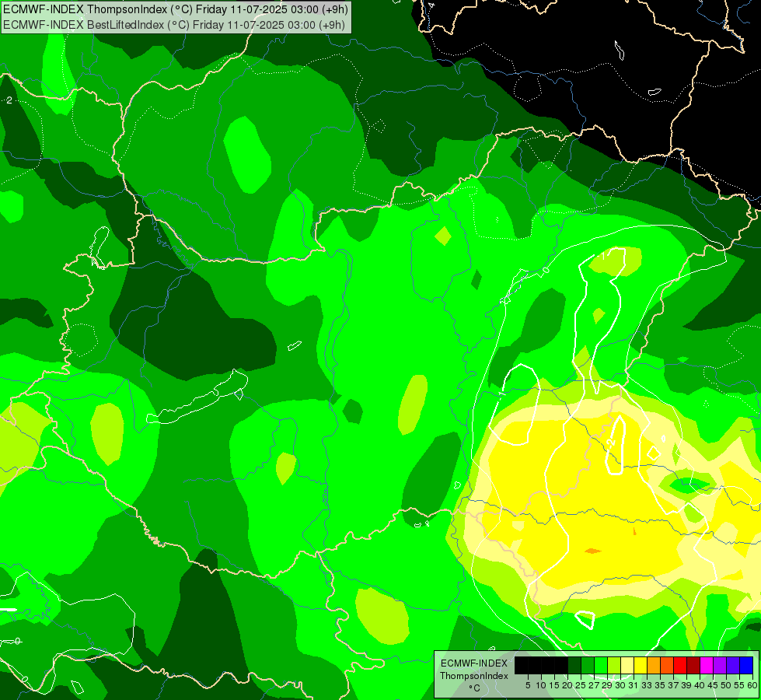Viewport: 761px width, 700px height.
Task: Click the small orange spot in the yellow area
Action: click(x=592, y=551)
